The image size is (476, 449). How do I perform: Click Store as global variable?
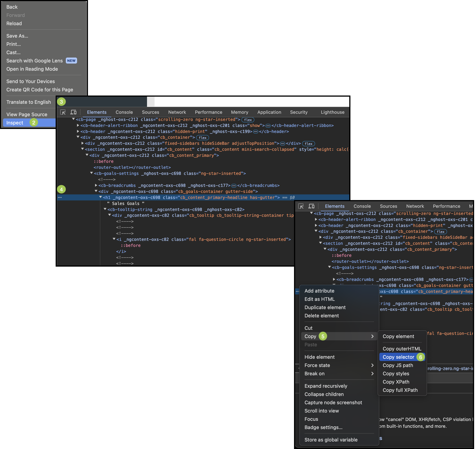331,440
